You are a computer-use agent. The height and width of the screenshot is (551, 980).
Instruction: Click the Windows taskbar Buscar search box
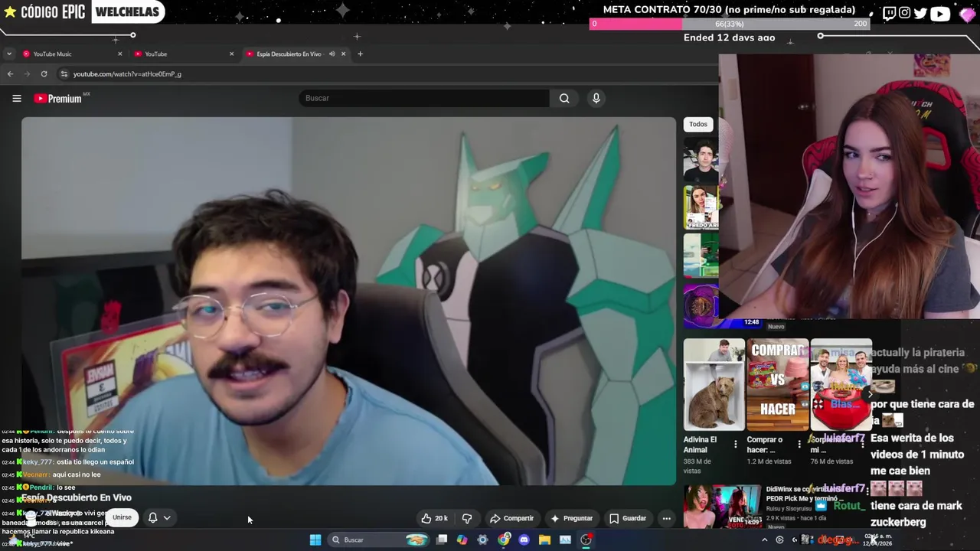379,540
